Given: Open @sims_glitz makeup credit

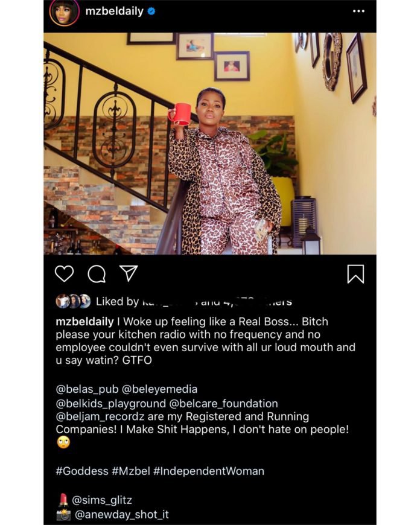Looking at the screenshot, I should click(102, 500).
